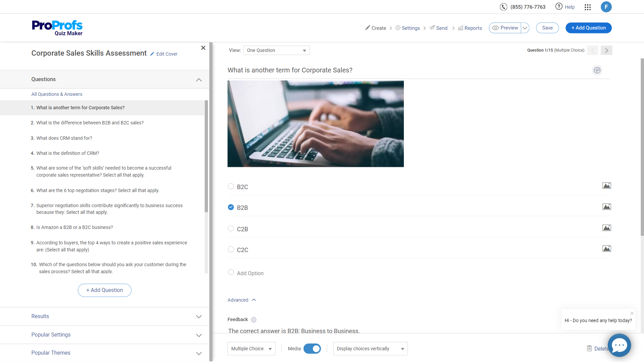Close the left sidebar with the X

click(203, 48)
